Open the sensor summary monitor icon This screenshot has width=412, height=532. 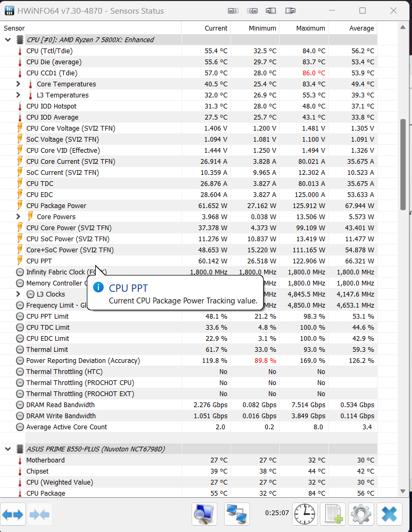point(204,515)
